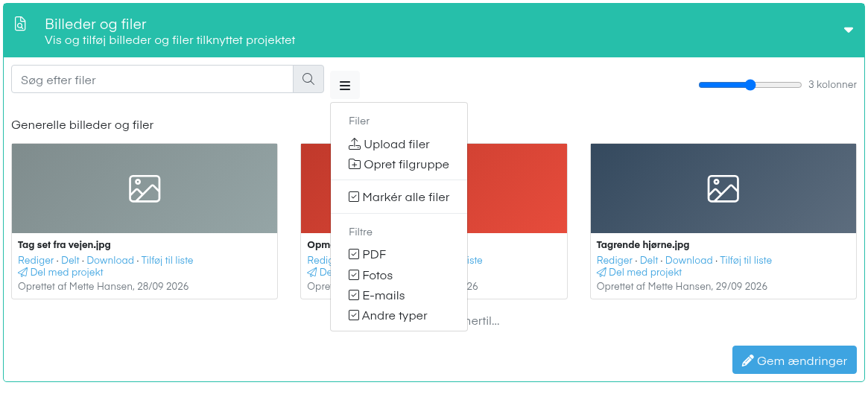The height and width of the screenshot is (397, 868).
Task: Click Download link for Tagrende hjørne.jpg
Action: tap(688, 260)
